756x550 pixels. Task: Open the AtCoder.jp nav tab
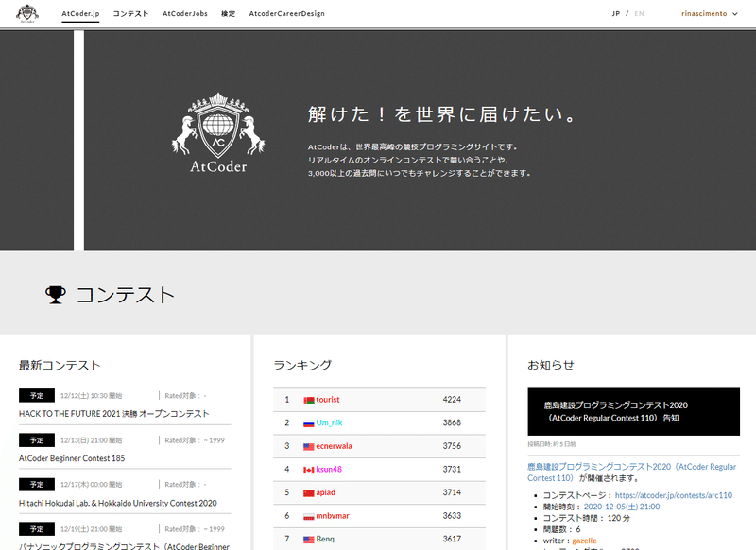(x=80, y=13)
